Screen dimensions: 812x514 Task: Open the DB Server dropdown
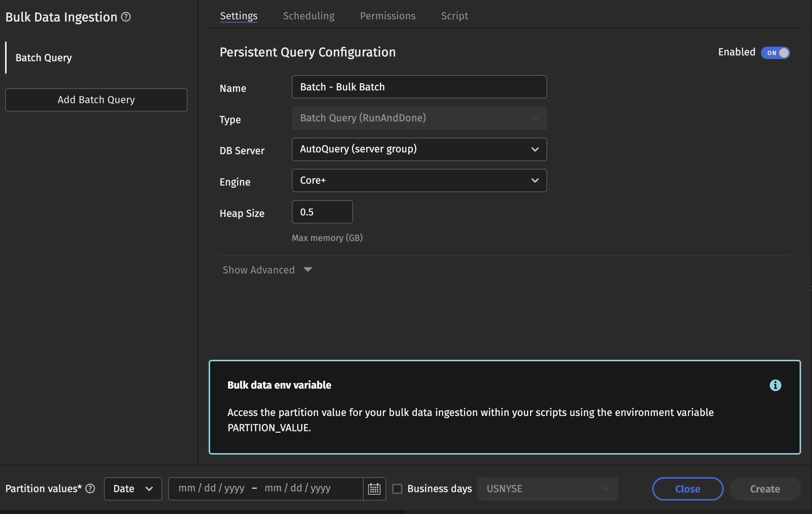(419, 149)
